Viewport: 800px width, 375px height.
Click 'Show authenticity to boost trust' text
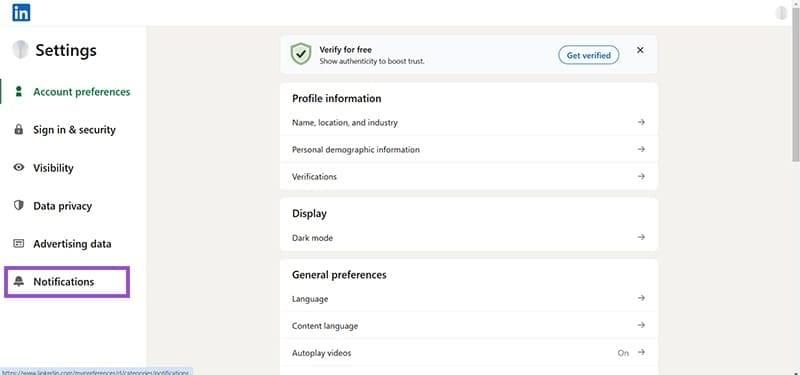372,61
